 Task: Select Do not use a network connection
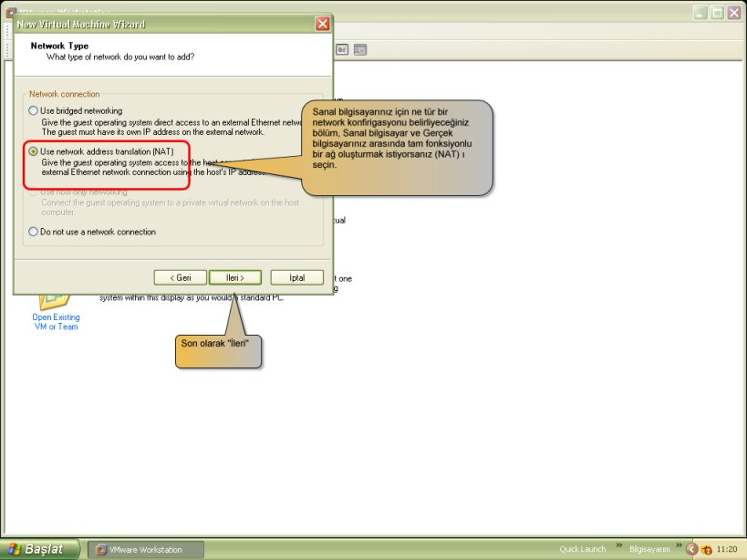click(34, 232)
